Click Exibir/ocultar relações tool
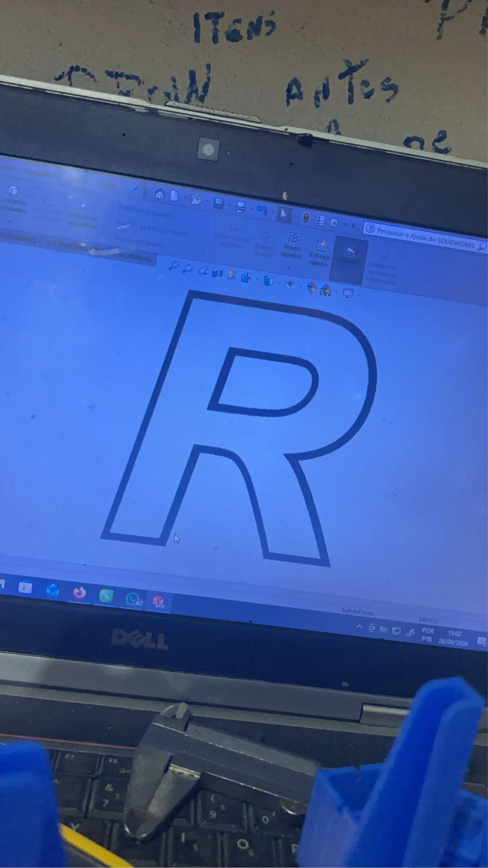Viewport: 488px width, 868px height. [232, 236]
